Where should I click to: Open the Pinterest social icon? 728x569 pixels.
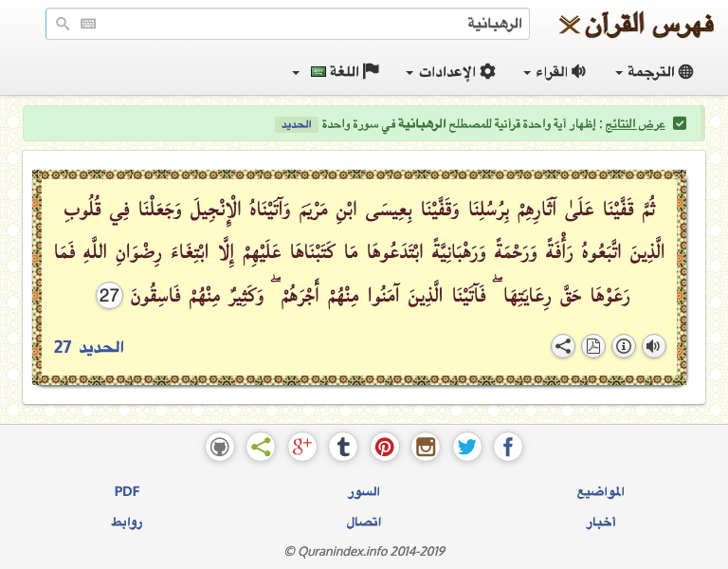pyautogui.click(x=384, y=447)
